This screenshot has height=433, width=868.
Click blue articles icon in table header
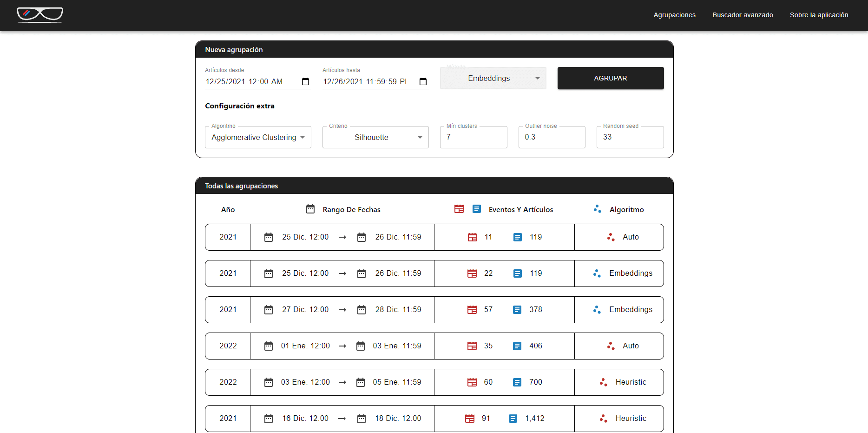coord(477,209)
